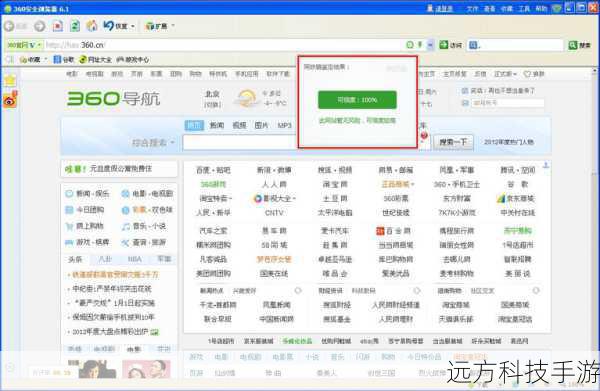Click the green go arrow beside the address bar
Image resolution: width=600 pixels, height=391 pixels.
pos(443,45)
